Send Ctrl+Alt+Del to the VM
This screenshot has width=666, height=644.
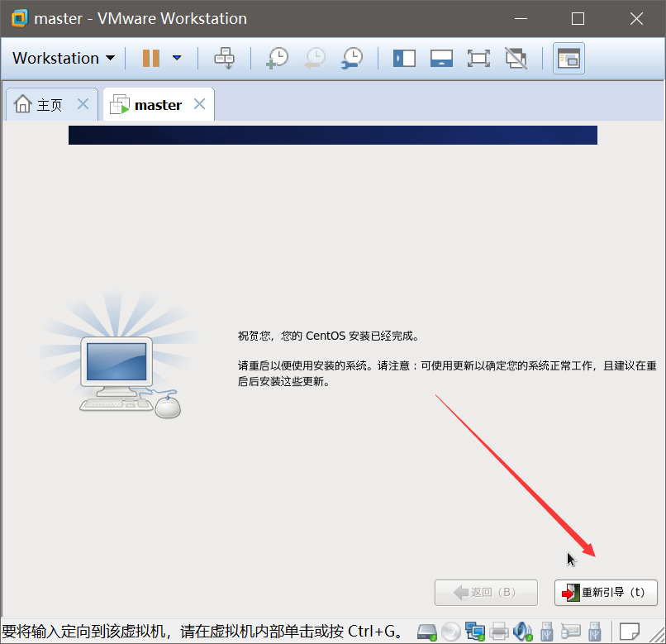click(x=224, y=58)
